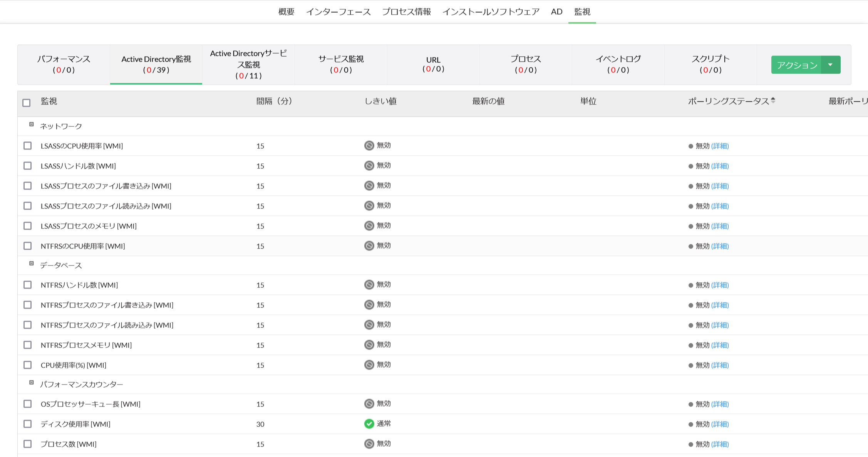Collapse the パフォーマンスカウンター group
This screenshot has width=868, height=457.
tap(32, 383)
